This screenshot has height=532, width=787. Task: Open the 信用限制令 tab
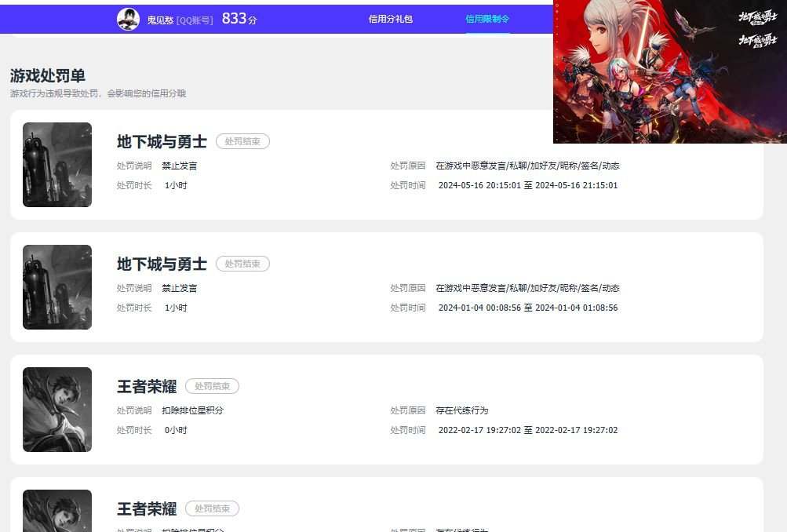click(x=487, y=19)
